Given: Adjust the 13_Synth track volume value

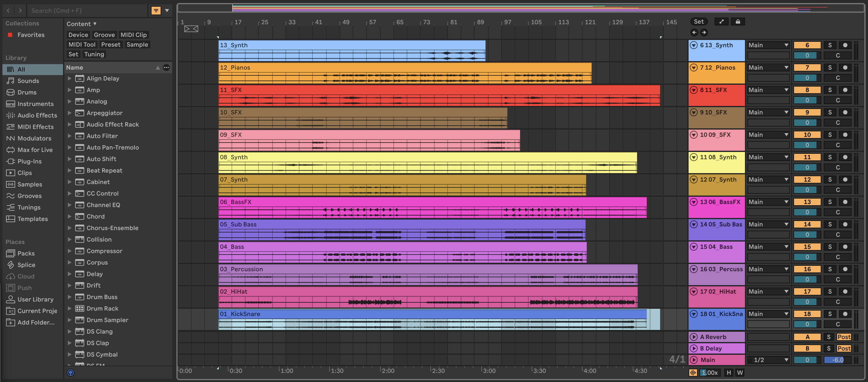Looking at the screenshot, I should click(x=807, y=55).
